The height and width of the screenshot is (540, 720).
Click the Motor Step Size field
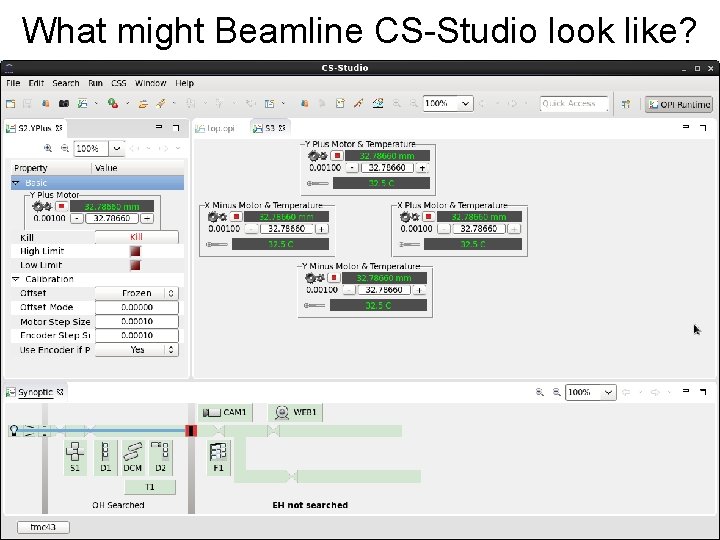[136, 321]
